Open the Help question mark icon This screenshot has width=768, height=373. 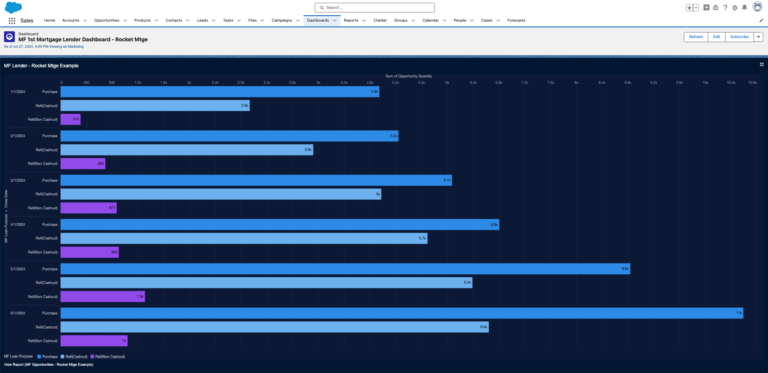725,7
